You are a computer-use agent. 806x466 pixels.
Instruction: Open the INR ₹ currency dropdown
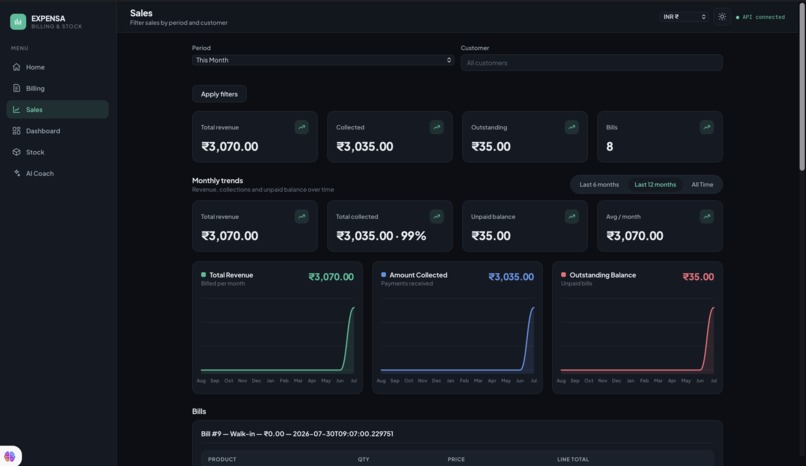(684, 17)
